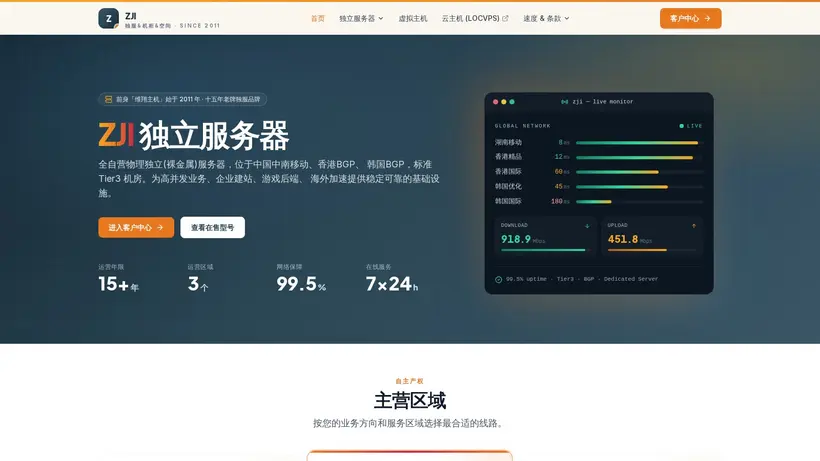Image resolution: width=820 pixels, height=461 pixels.
Task: Click the '香港国际' row label
Action: pos(508,171)
